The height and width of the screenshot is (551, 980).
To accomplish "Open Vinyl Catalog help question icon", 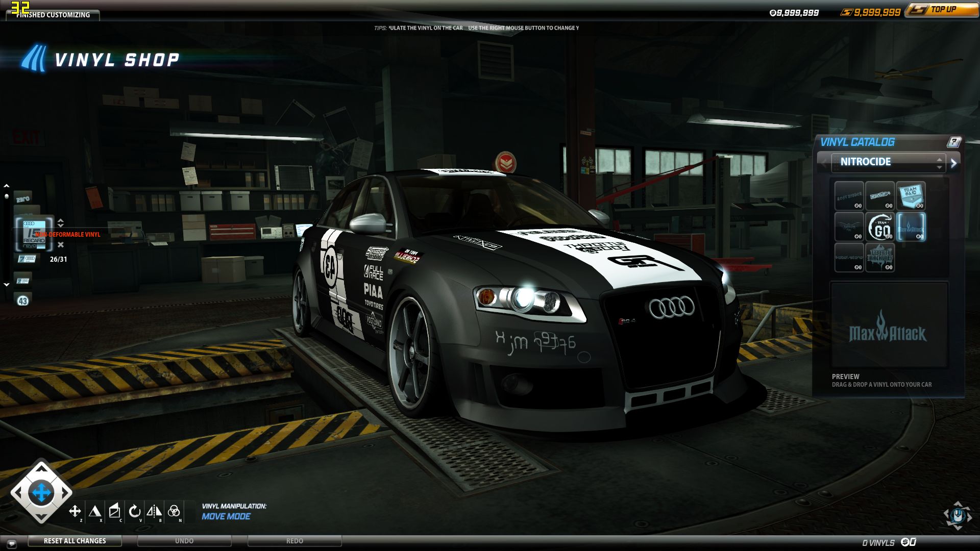I will [953, 142].
